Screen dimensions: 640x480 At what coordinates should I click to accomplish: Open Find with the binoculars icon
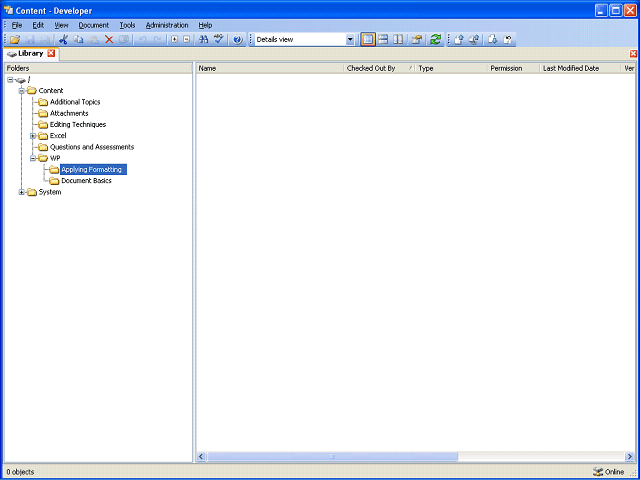[203, 40]
